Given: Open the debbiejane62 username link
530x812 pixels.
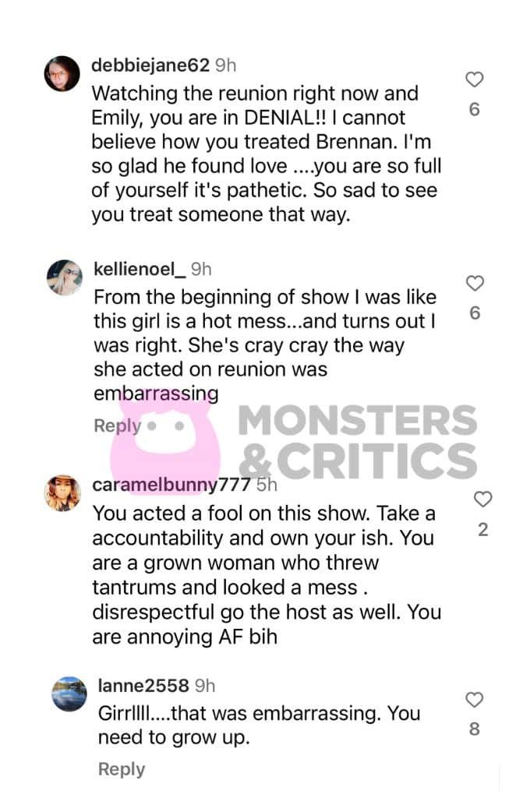Looking at the screenshot, I should click(150, 65).
